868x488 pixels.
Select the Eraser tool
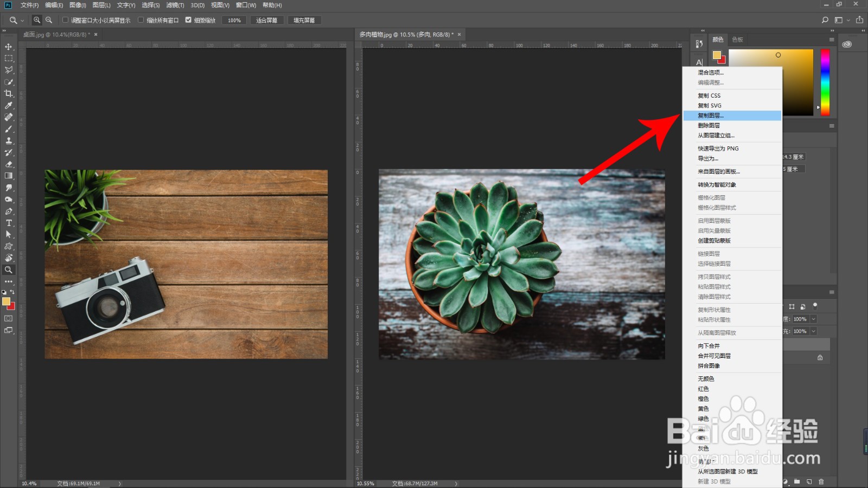pyautogui.click(x=9, y=164)
